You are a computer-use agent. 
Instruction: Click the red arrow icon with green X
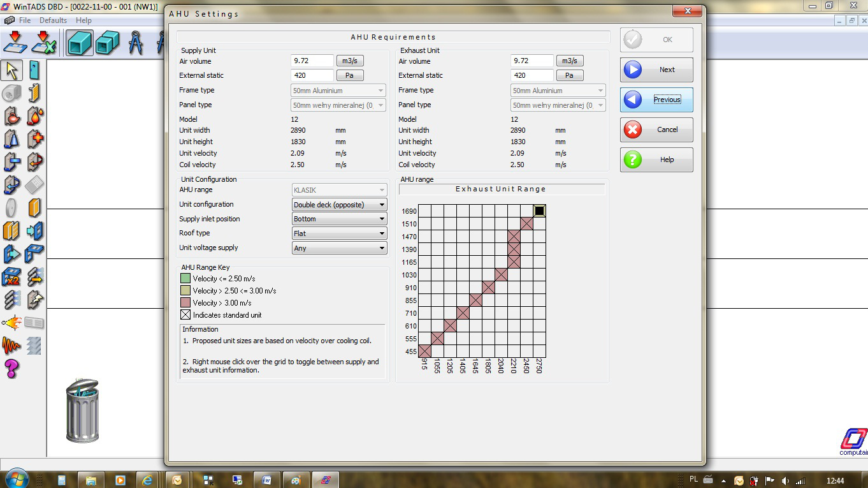pos(44,42)
